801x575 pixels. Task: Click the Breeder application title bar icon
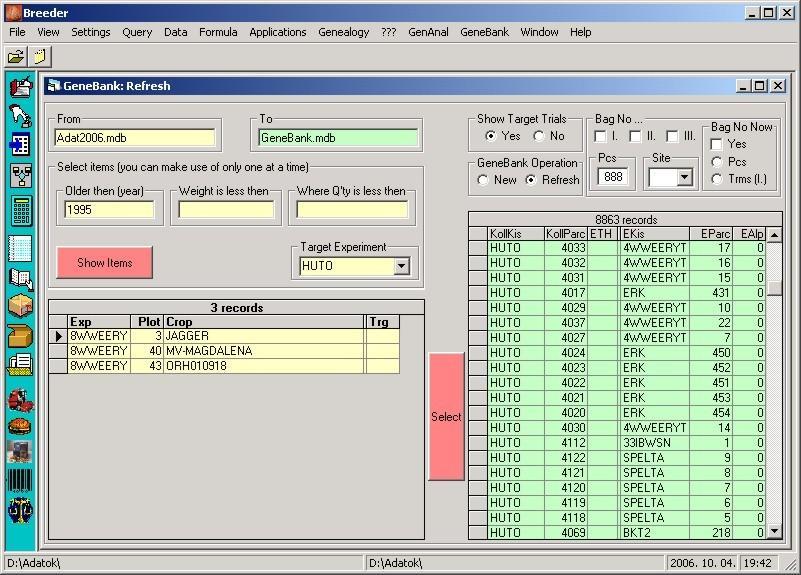click(14, 13)
